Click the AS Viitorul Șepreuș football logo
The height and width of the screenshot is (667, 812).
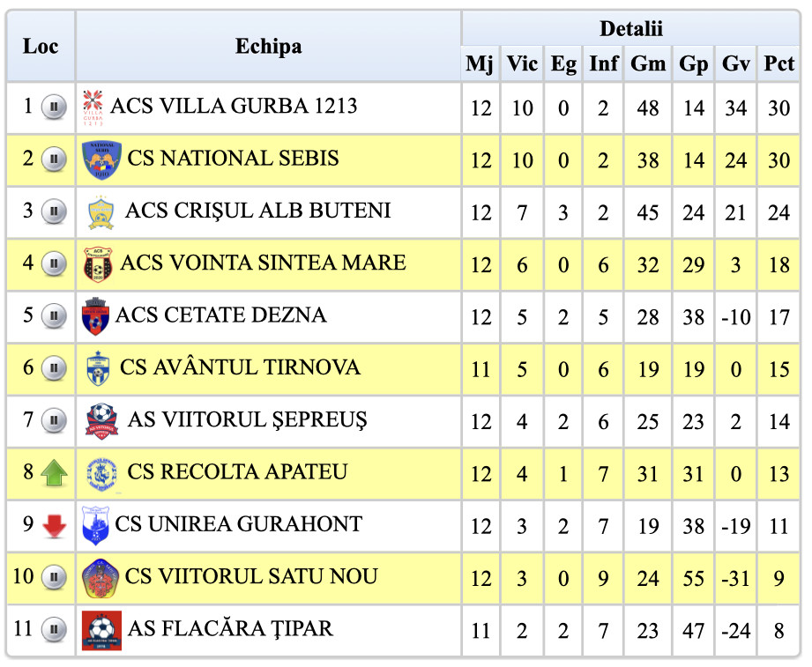pyautogui.click(x=101, y=420)
